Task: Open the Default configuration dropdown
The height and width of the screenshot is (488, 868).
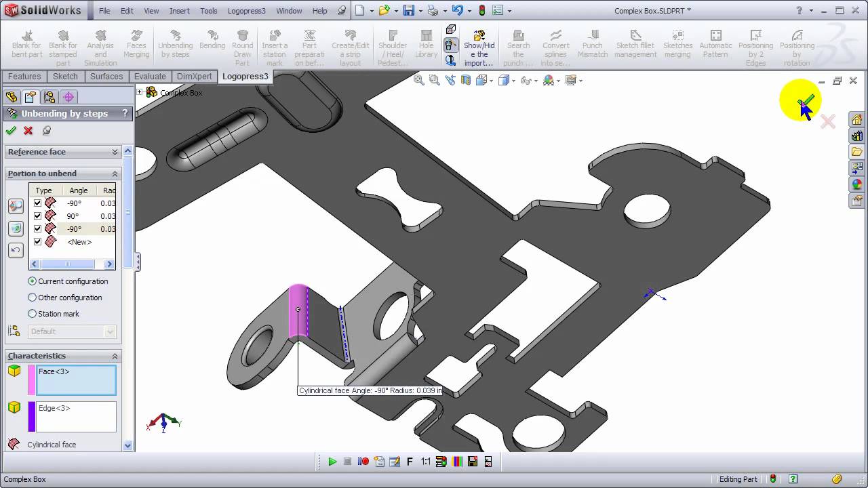Action: [x=111, y=331]
